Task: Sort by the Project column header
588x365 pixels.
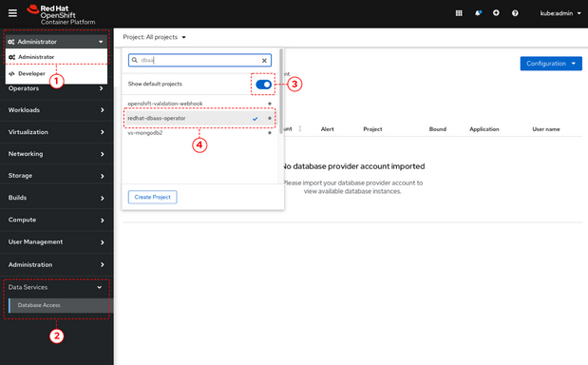Action: pos(372,129)
